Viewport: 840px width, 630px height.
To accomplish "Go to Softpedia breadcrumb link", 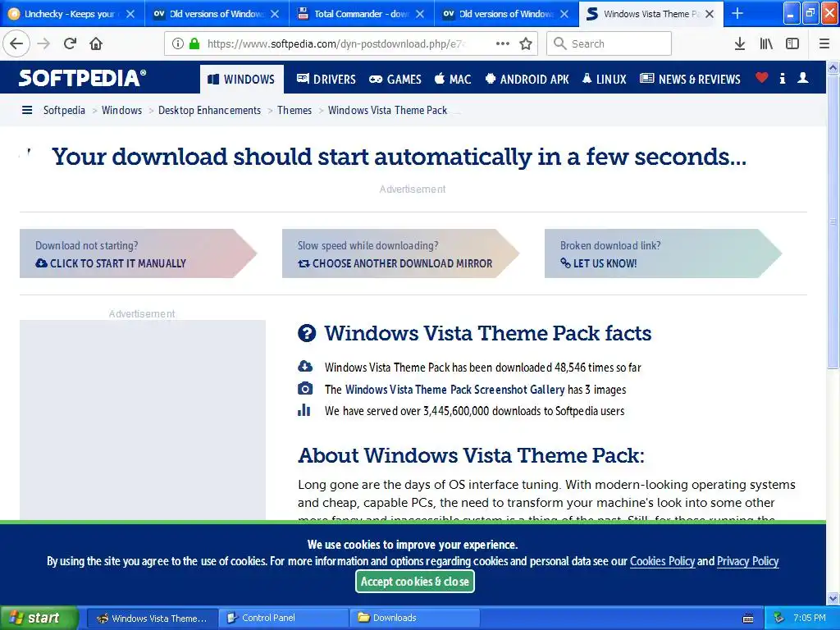I will 64,110.
